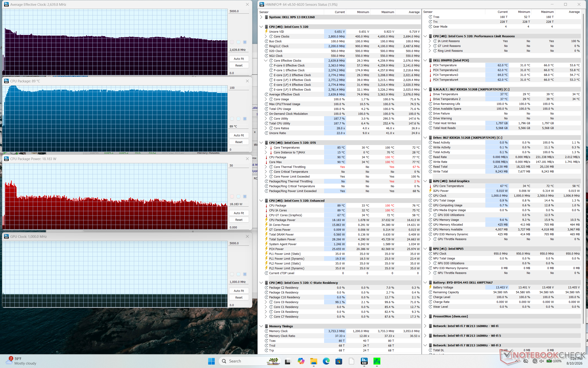The height and width of the screenshot is (368, 588).
Task: Expand the System: DELL XPS 13 DX13260 group
Action: coord(261,17)
